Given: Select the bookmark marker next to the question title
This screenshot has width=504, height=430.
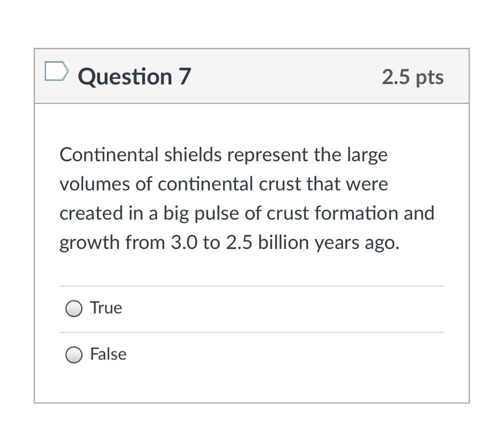Looking at the screenshot, I should [56, 72].
